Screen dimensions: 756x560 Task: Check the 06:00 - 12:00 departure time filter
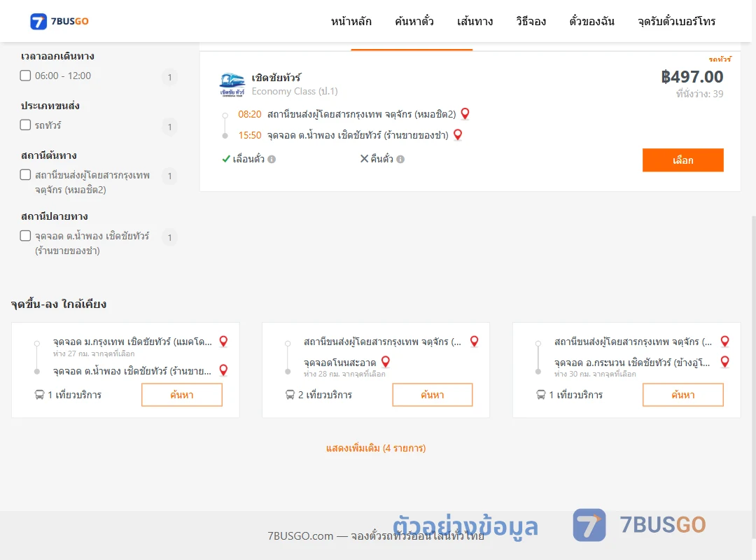coord(26,76)
